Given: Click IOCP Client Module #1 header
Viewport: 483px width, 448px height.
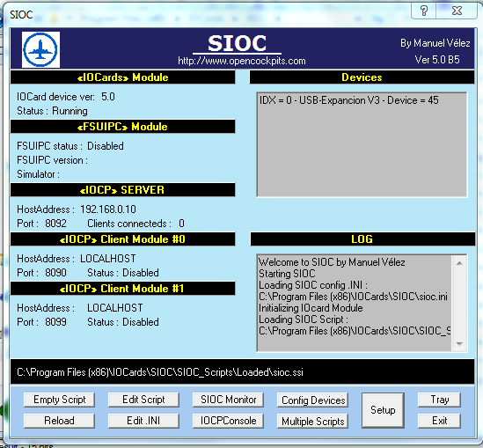Looking at the screenshot, I should (x=122, y=289).
